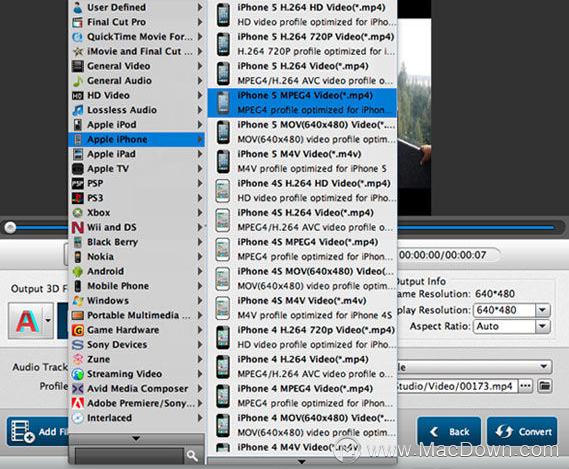Choose iPhone 5 MOV(640x480) Video profile

[302, 132]
